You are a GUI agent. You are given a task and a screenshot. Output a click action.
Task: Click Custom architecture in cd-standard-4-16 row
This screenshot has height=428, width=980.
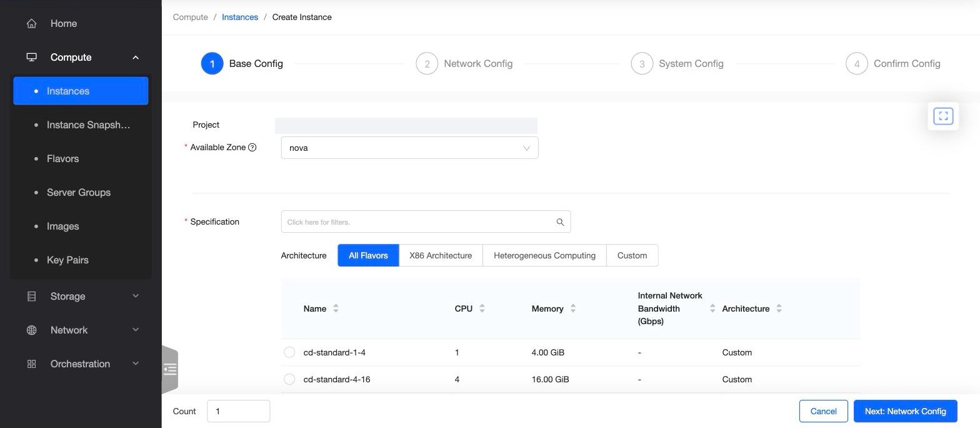(x=737, y=379)
